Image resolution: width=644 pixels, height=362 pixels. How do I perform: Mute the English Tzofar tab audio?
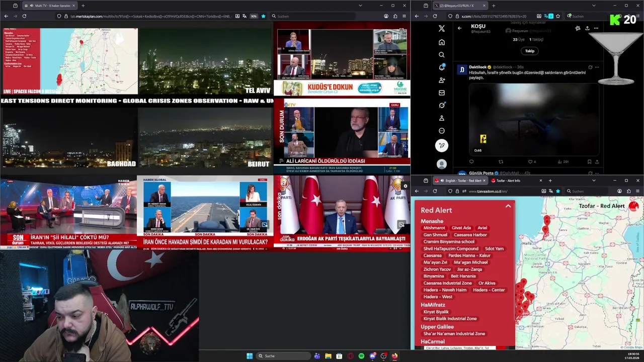(442, 180)
